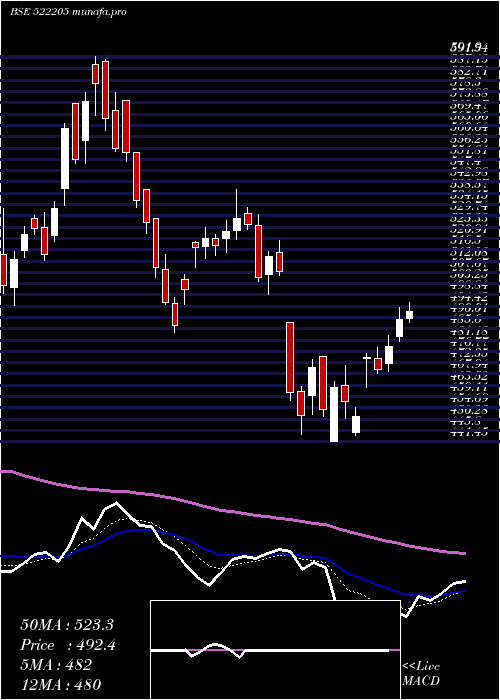The height and width of the screenshot is (700, 500).
Task: Click the top price label 591.94
Action: [468, 46]
